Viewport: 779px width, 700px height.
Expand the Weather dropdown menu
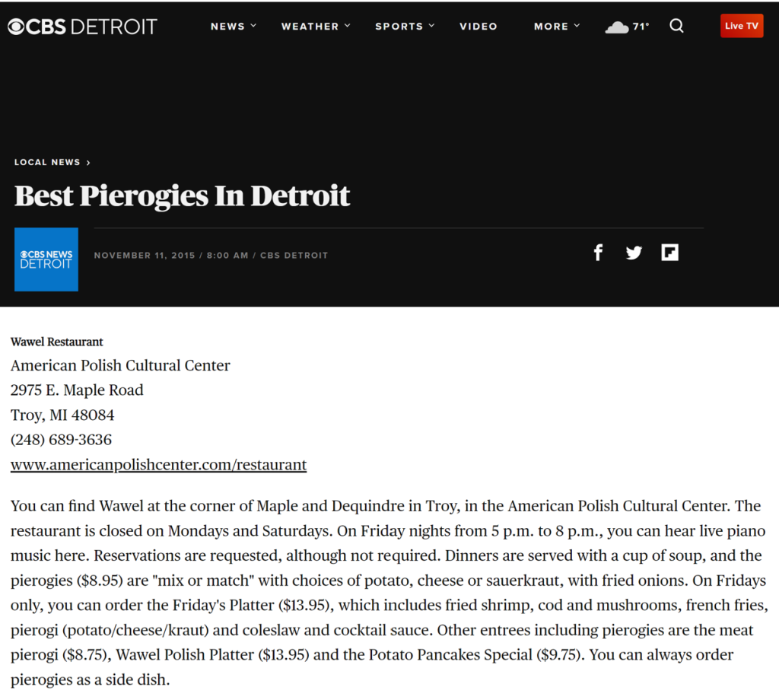pyautogui.click(x=316, y=27)
